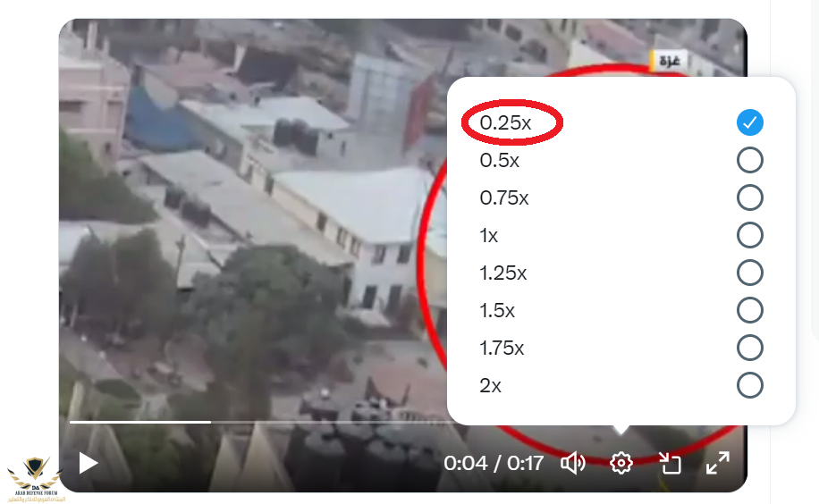The width and height of the screenshot is (819, 504).
Task: Mute the video volume speaker icon
Action: (x=573, y=463)
